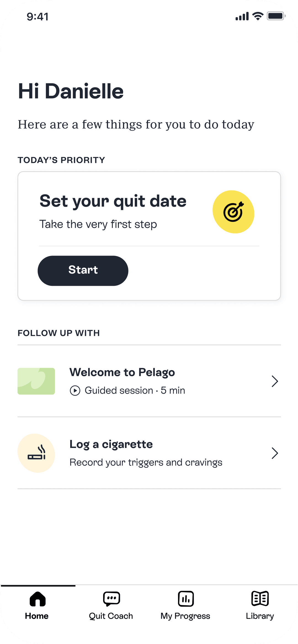Screen dimensions: 298x644
Task: Click the play icon beside Guided session
Action: 74,390
